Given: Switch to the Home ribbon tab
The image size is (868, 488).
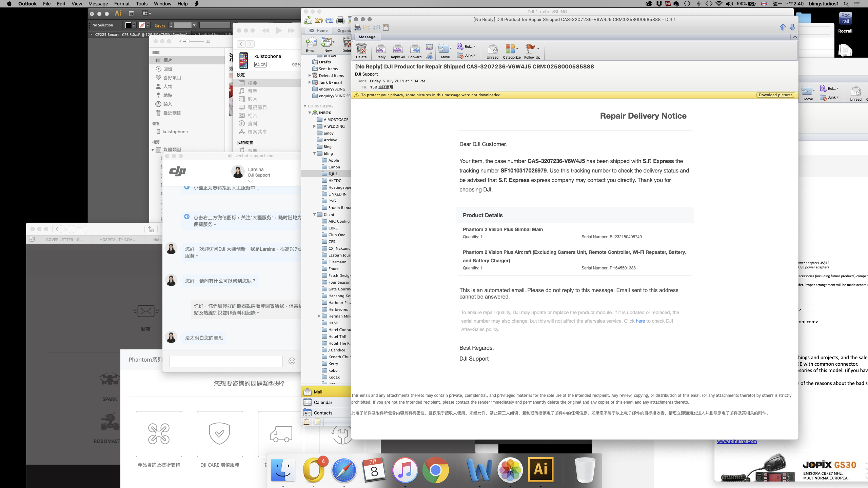Looking at the screenshot, I should pyautogui.click(x=318, y=30).
